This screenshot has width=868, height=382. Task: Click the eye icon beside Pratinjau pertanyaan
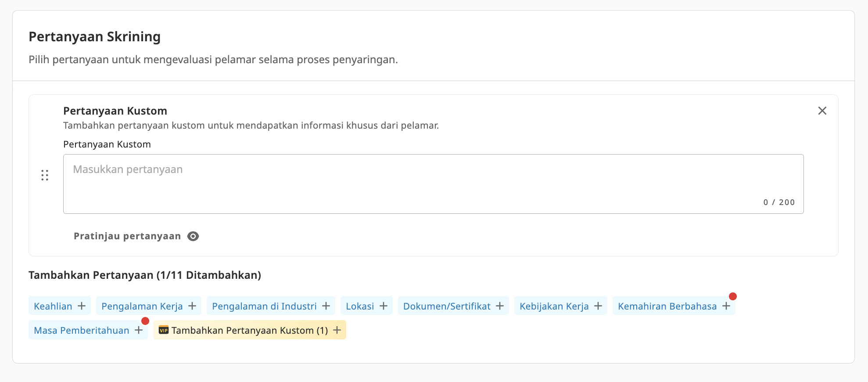click(193, 236)
